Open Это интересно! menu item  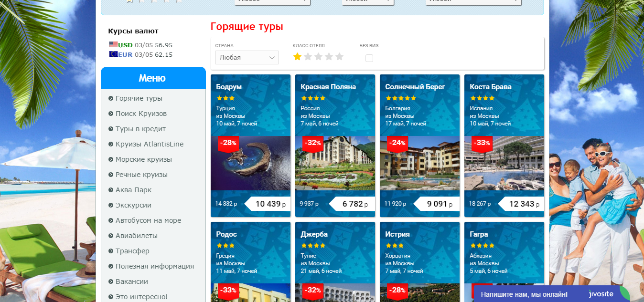141,297
